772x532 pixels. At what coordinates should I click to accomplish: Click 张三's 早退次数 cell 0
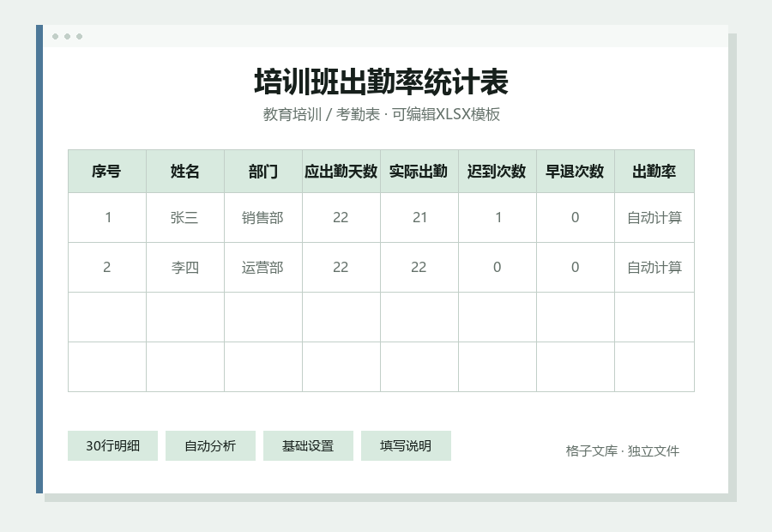(576, 218)
